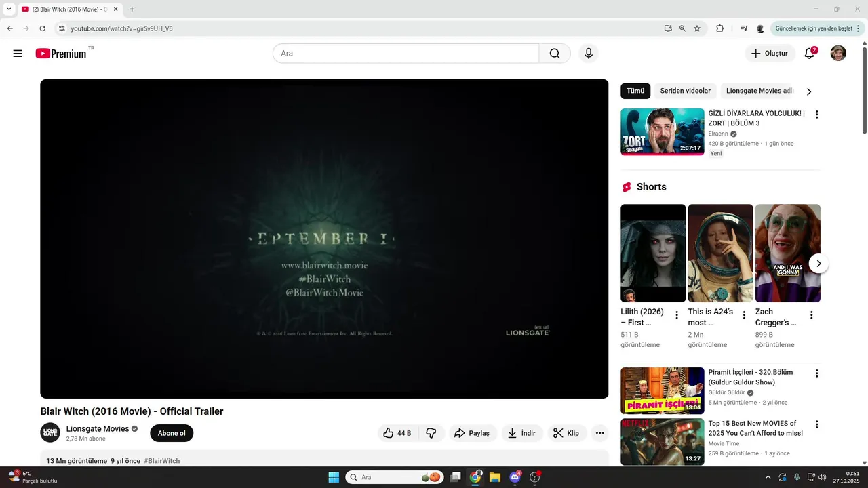Open Lionsgate Movies channel avatar
The height and width of the screenshot is (488, 868).
50,432
